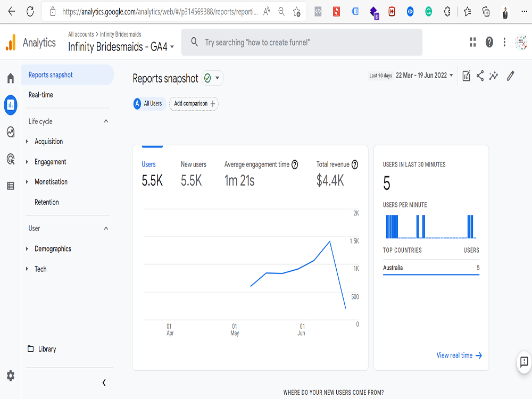The width and height of the screenshot is (532, 399).
Task: Expand the Engagement menu
Action: tap(50, 162)
